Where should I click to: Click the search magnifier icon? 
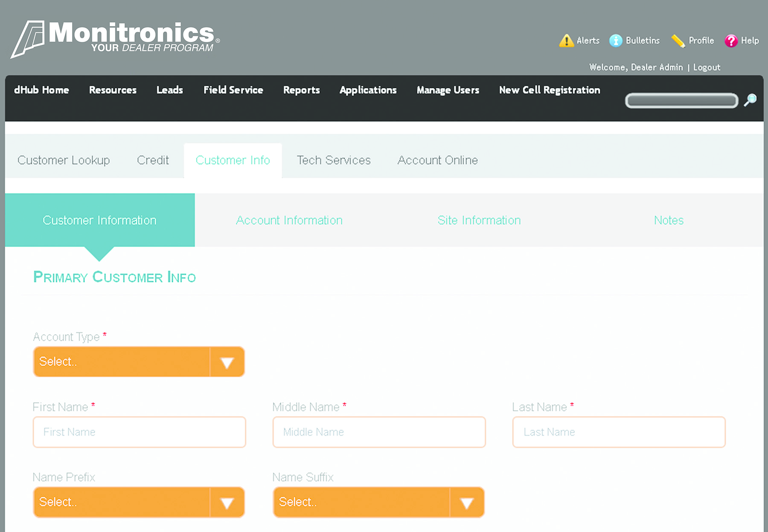point(750,100)
